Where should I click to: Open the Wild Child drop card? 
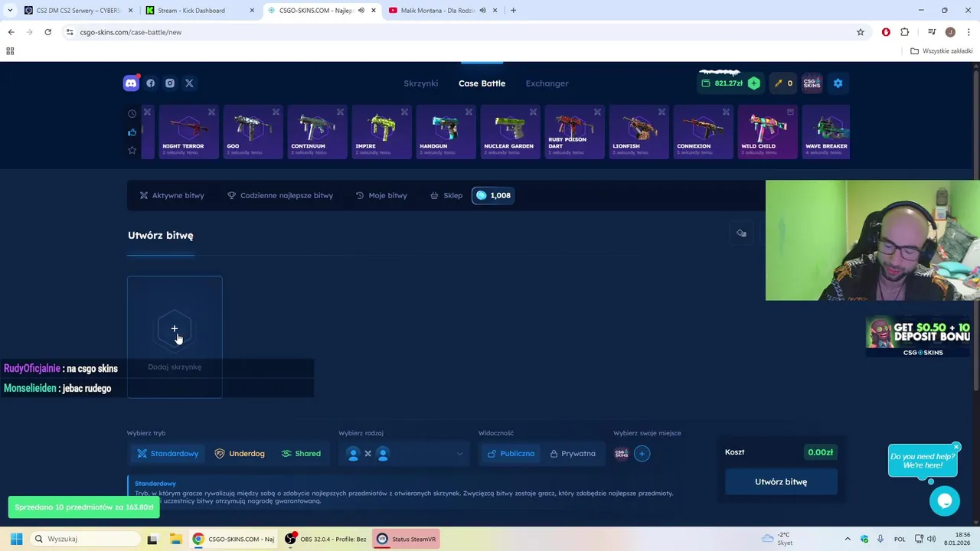pos(766,132)
